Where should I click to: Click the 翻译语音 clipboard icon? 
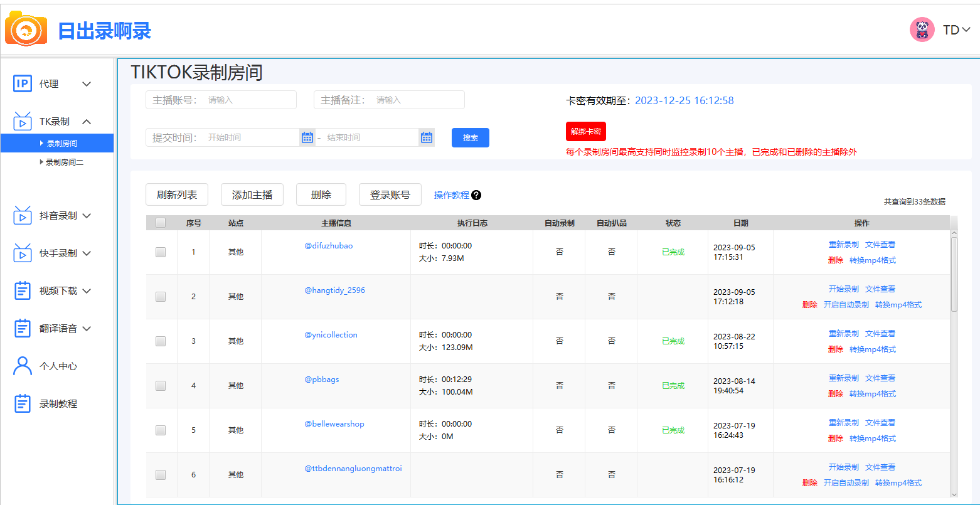click(x=23, y=328)
